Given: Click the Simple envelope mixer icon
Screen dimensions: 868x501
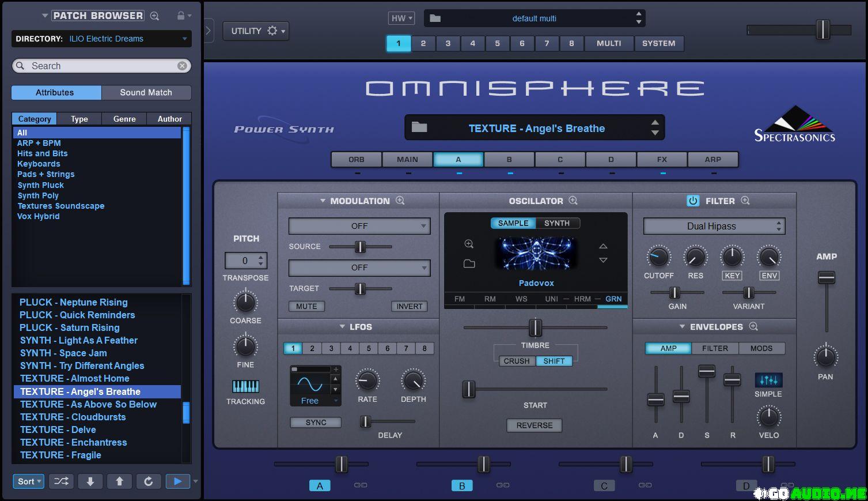Looking at the screenshot, I should click(x=768, y=380).
